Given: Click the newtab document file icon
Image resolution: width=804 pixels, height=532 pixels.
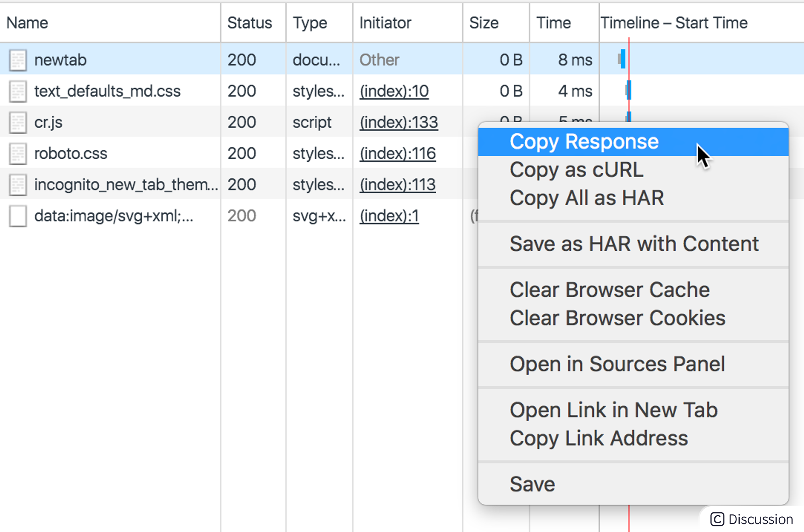Looking at the screenshot, I should pos(18,60).
